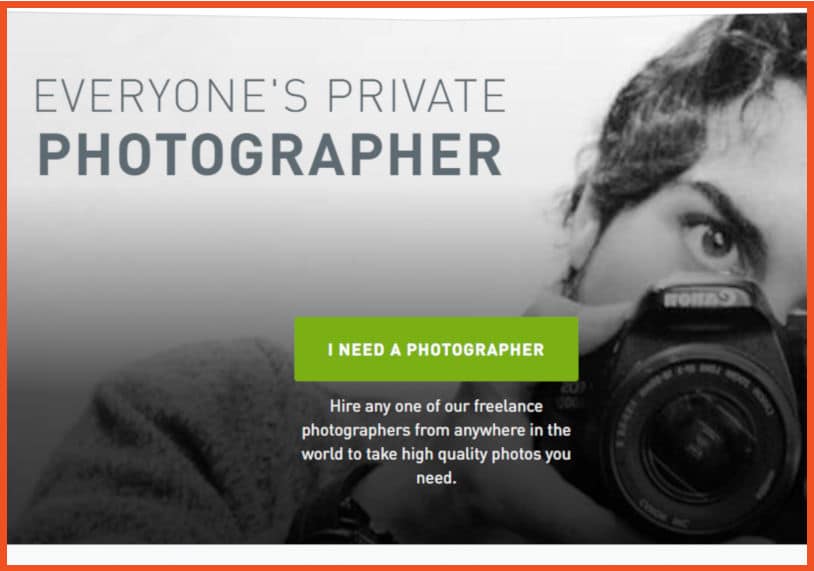Click the woman's visible eye in the photo

click(x=716, y=240)
